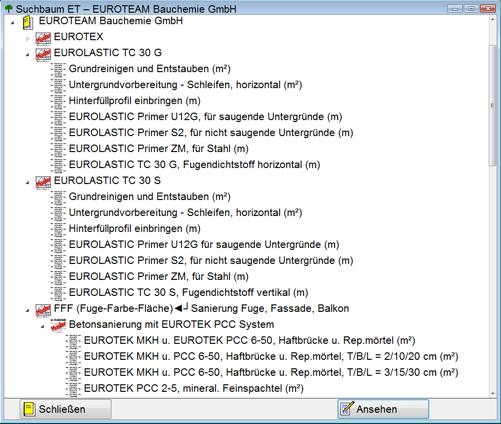Click the Schließen button

pos(65,409)
